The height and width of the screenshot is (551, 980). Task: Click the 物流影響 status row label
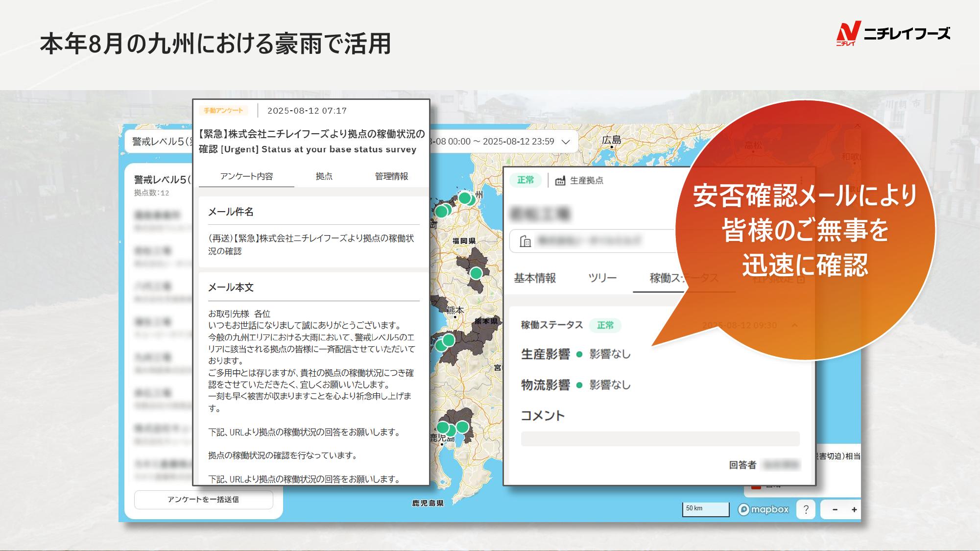click(x=546, y=385)
